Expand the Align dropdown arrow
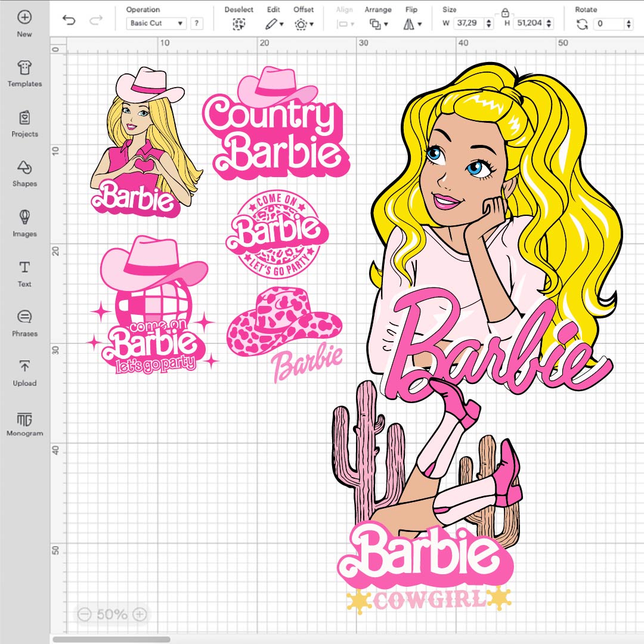 coord(352,24)
